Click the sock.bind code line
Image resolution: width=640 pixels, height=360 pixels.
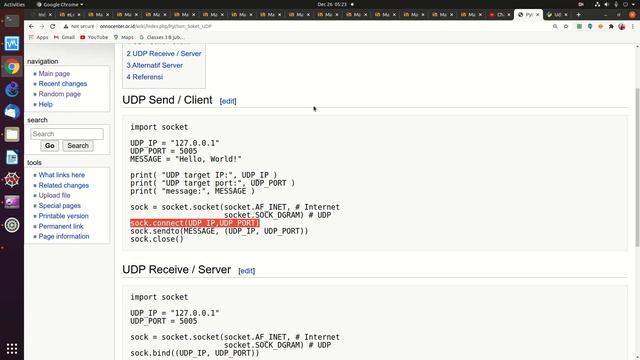(195, 353)
